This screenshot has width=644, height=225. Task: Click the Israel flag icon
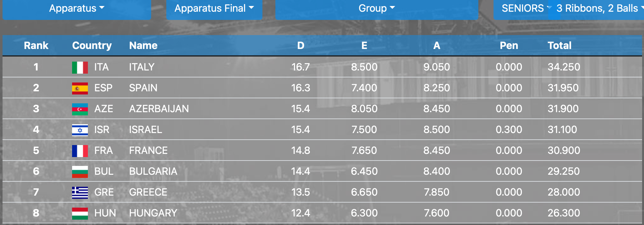[80, 130]
